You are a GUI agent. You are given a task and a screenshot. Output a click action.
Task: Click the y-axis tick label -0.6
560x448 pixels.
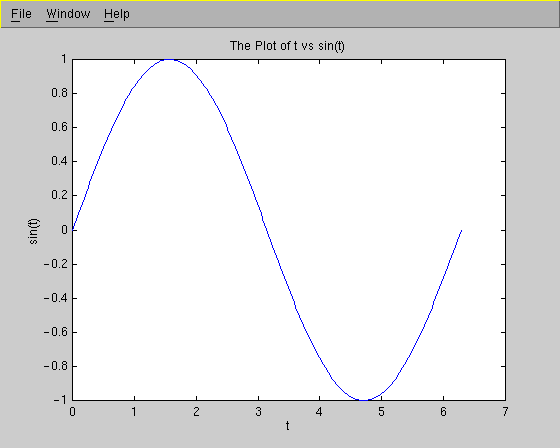55,332
